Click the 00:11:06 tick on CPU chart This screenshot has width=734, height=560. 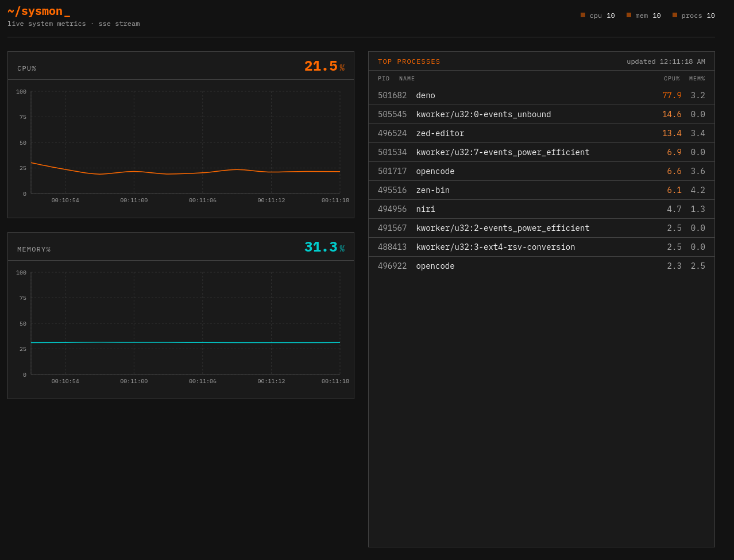coord(203,200)
